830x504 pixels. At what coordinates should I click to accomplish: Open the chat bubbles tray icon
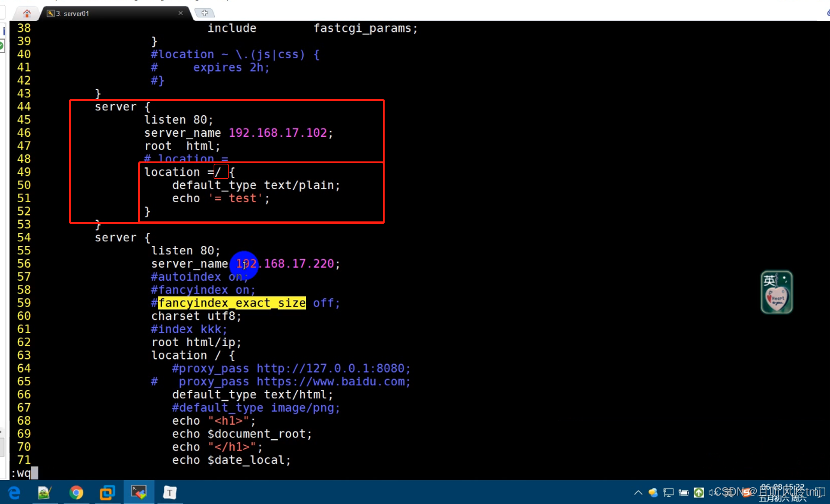(653, 493)
